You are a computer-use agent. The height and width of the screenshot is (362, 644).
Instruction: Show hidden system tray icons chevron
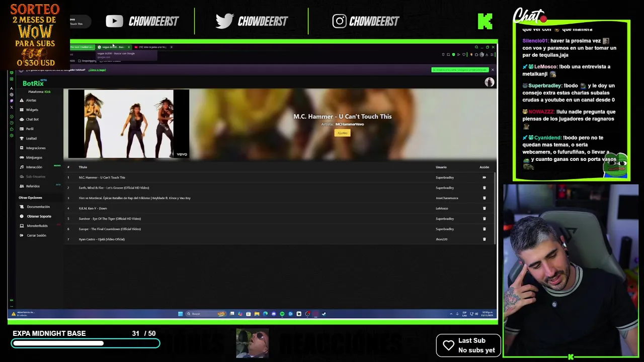click(451, 314)
